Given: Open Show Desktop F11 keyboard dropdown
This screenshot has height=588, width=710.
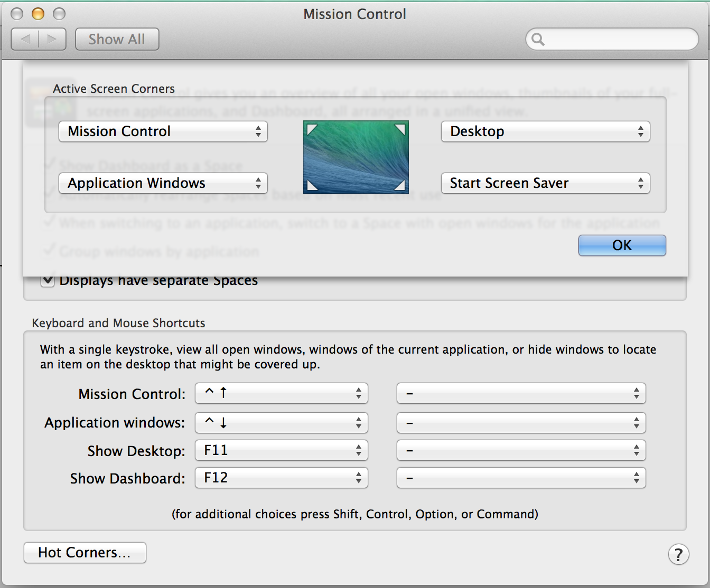Looking at the screenshot, I should tap(282, 450).
